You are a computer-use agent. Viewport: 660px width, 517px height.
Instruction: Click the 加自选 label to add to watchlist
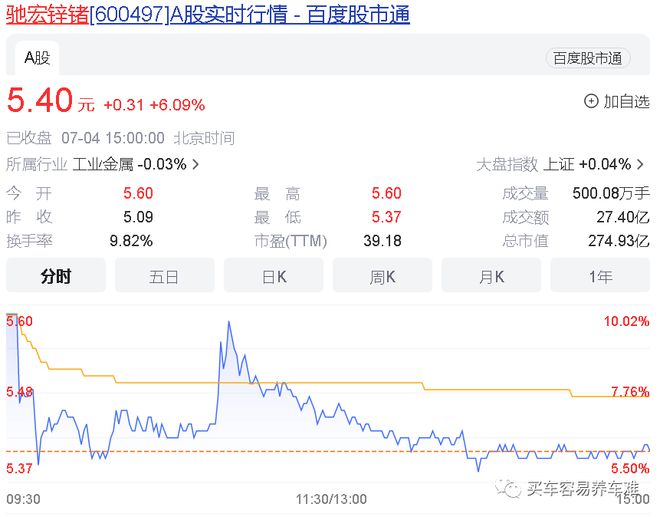(x=626, y=101)
